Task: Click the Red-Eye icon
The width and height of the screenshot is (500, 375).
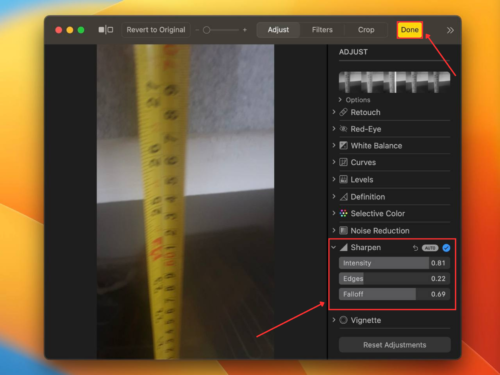Action: click(343, 129)
